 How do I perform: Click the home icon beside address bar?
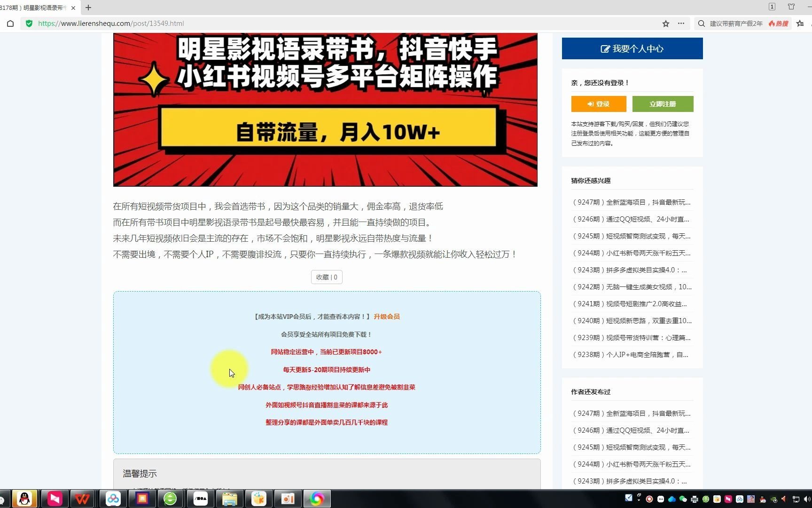tap(10, 24)
